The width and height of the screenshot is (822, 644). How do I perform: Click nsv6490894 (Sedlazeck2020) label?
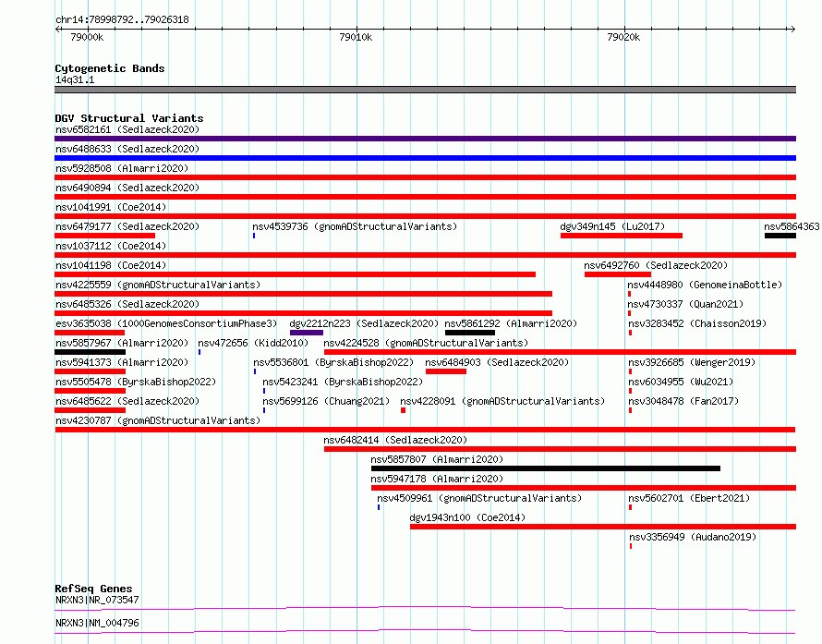[127, 188]
